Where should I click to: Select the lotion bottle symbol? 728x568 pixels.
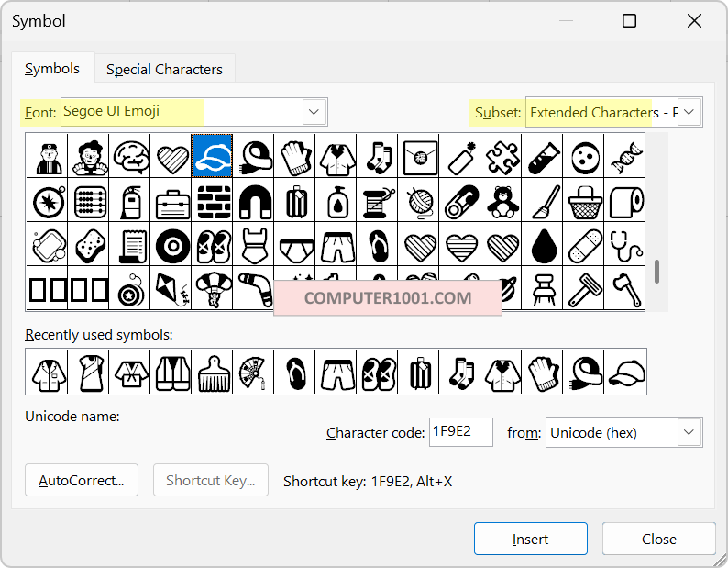pos(336,200)
